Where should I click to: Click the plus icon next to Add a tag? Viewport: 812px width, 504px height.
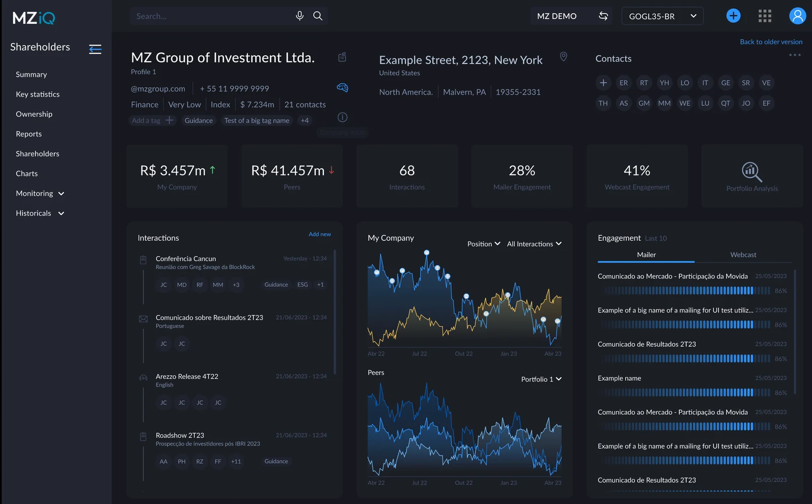[x=170, y=120]
